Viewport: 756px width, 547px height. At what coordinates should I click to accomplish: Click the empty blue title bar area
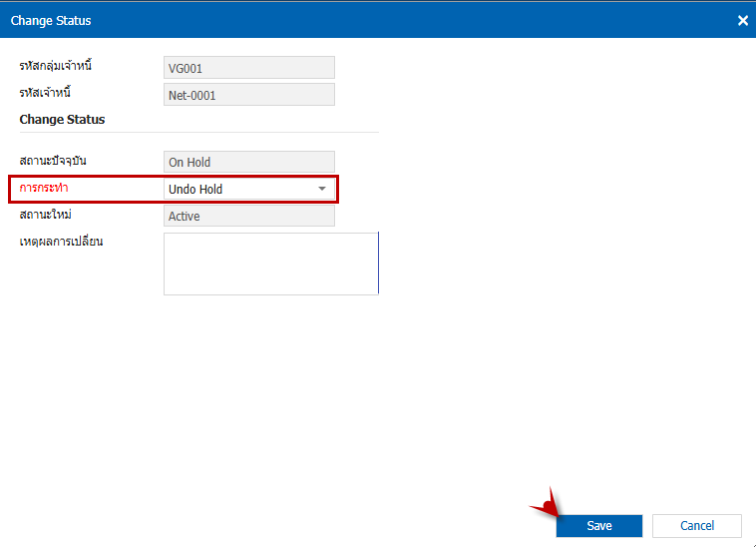pyautogui.click(x=399, y=20)
